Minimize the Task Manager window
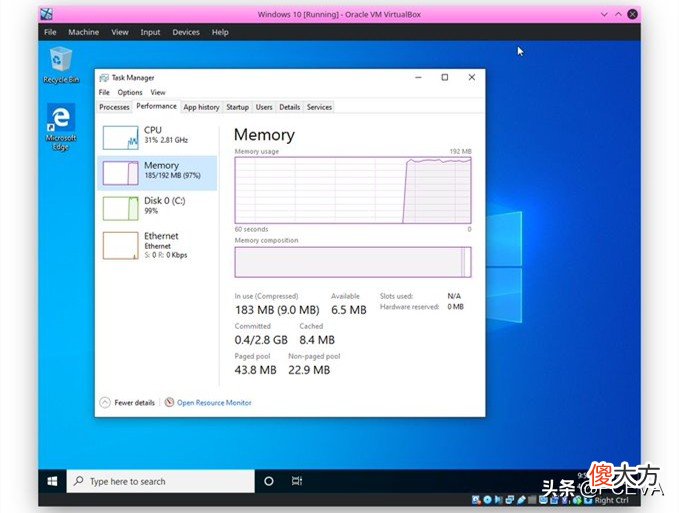The image size is (679, 513). [418, 77]
